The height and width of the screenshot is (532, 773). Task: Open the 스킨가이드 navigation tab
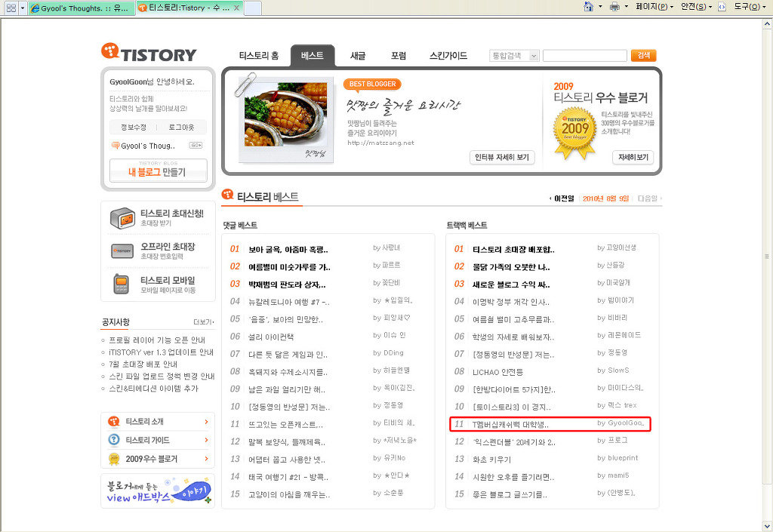[448, 56]
